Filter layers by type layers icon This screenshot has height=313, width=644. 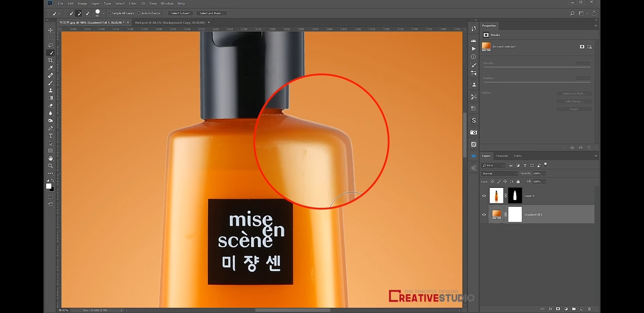click(x=525, y=165)
